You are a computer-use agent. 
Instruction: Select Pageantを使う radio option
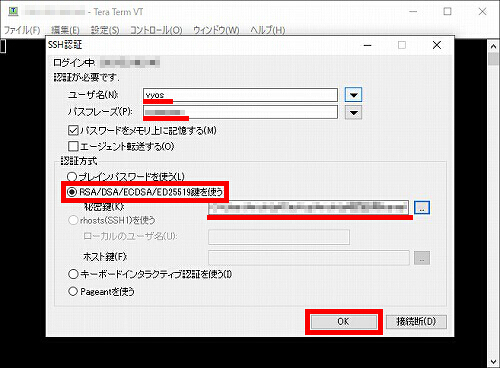(x=101, y=292)
